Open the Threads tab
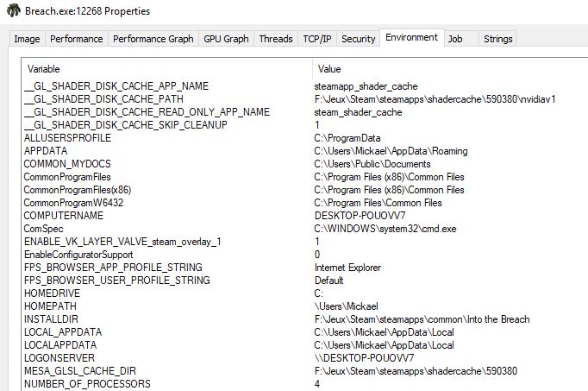Screen dimensions: 588x391 (x=276, y=39)
